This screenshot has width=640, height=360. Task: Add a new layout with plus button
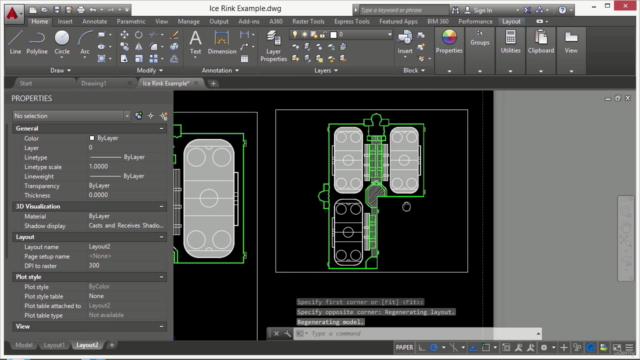(x=111, y=345)
